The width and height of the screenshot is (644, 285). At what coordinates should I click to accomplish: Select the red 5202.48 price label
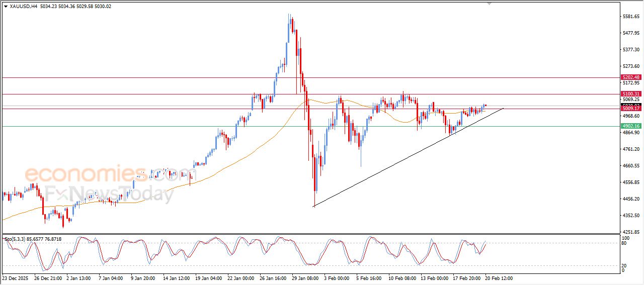coord(630,77)
